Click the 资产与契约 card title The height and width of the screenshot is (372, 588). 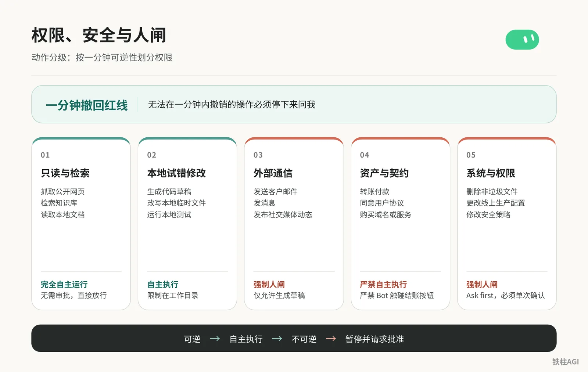point(384,173)
